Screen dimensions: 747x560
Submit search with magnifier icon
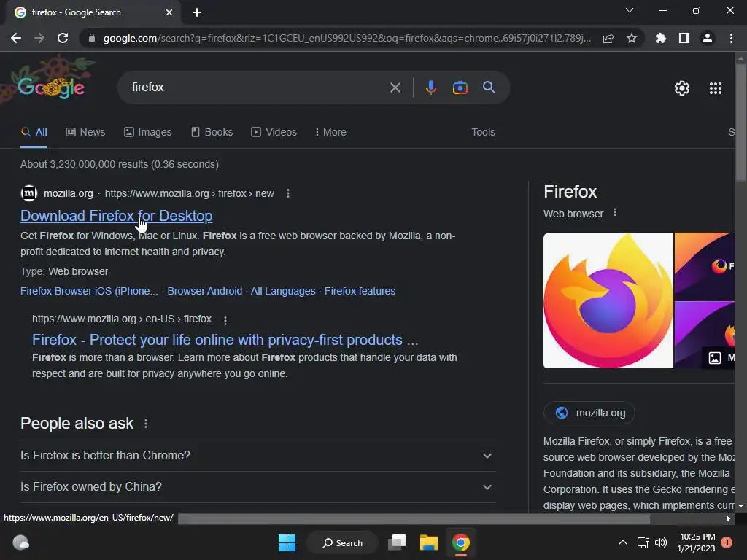tap(489, 87)
